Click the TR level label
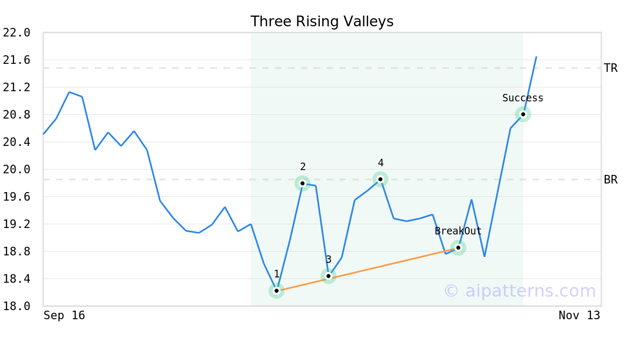This screenshot has height=338, width=644. 611,68
